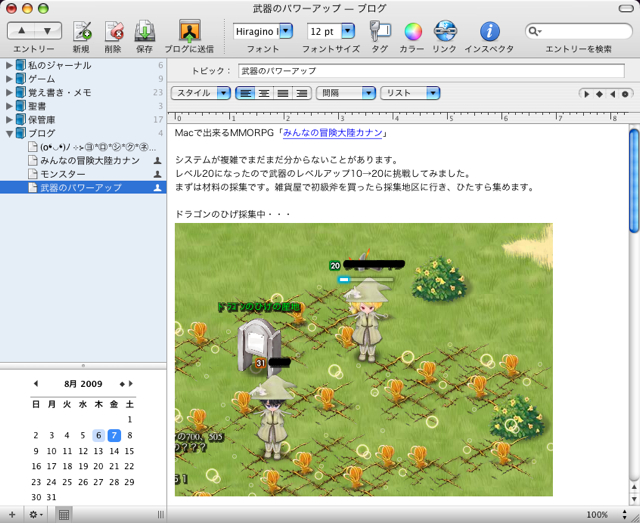This screenshot has height=523, width=640.
Task: Add a journal with plus button
Action: 12,514
